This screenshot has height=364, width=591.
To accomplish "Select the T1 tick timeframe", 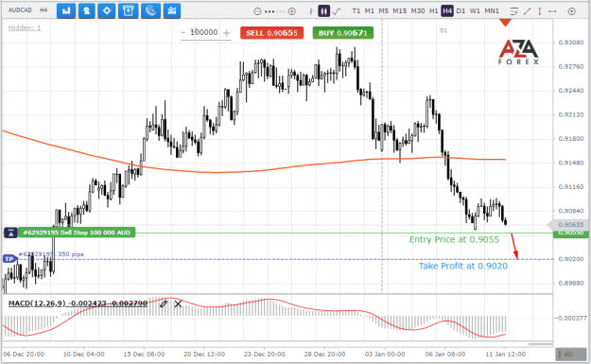I will (356, 11).
